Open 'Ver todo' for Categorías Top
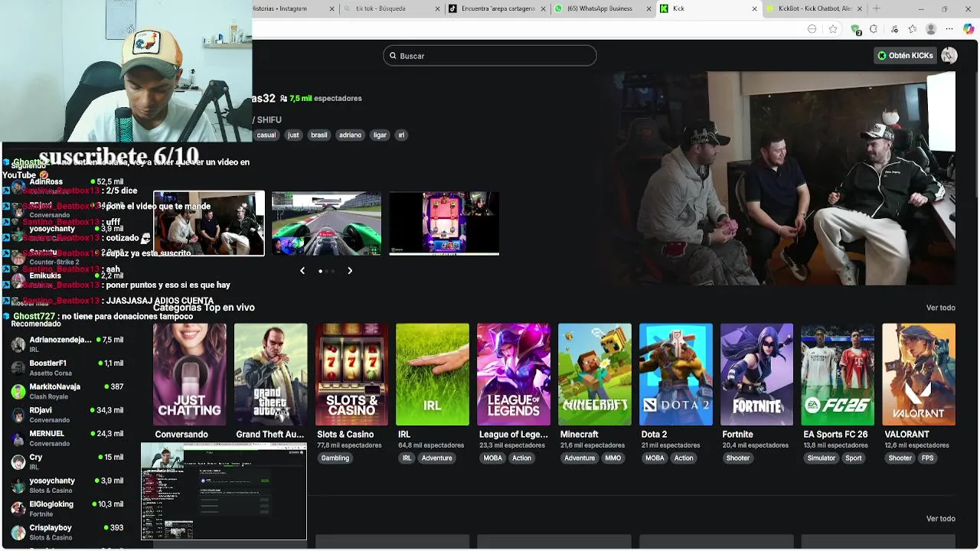This screenshot has width=980, height=551. [x=941, y=308]
